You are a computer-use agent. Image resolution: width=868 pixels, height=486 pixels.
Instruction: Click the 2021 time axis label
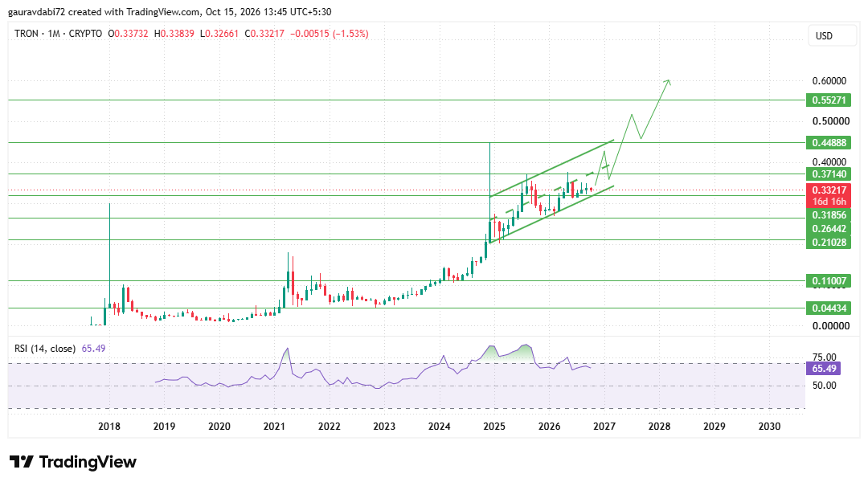[x=274, y=427]
